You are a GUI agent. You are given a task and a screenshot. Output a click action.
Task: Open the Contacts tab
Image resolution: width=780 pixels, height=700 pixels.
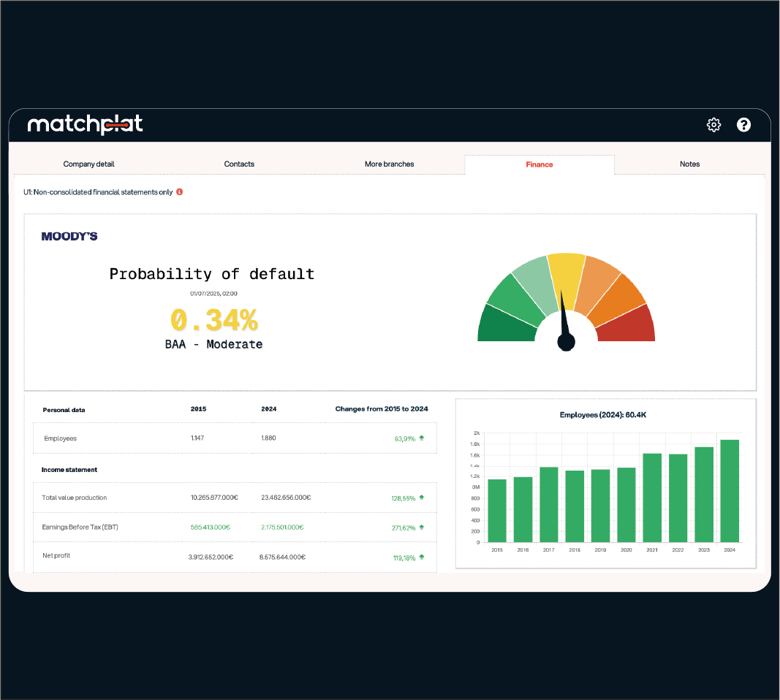[x=239, y=164]
